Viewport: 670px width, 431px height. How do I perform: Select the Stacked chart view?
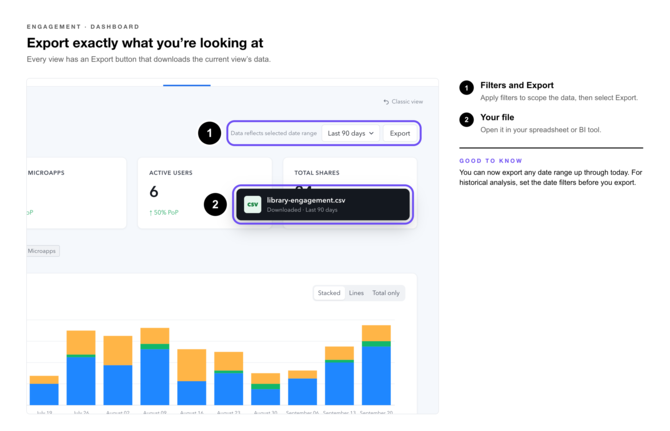click(329, 293)
